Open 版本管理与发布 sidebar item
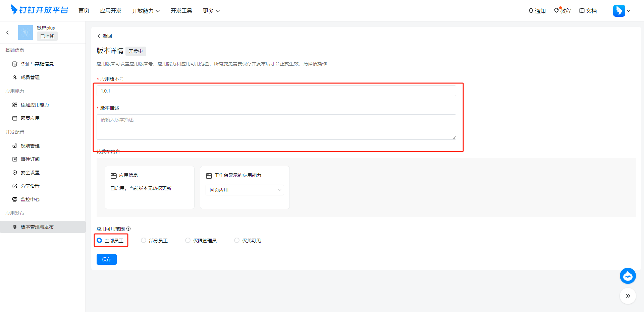 click(43, 227)
